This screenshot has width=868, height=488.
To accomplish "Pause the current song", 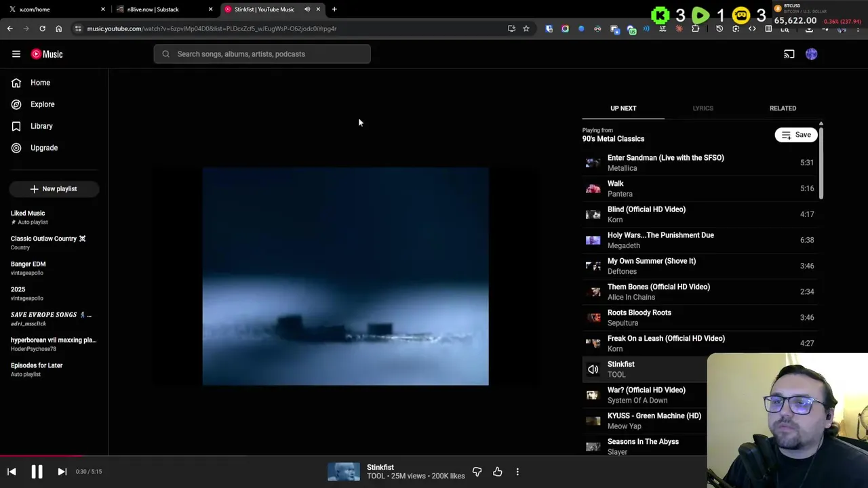I will coord(37,472).
